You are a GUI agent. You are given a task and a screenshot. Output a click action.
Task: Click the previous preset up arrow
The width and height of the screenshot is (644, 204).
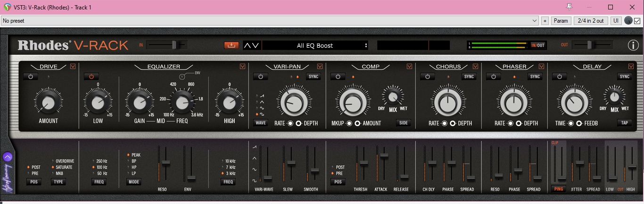pos(248,45)
